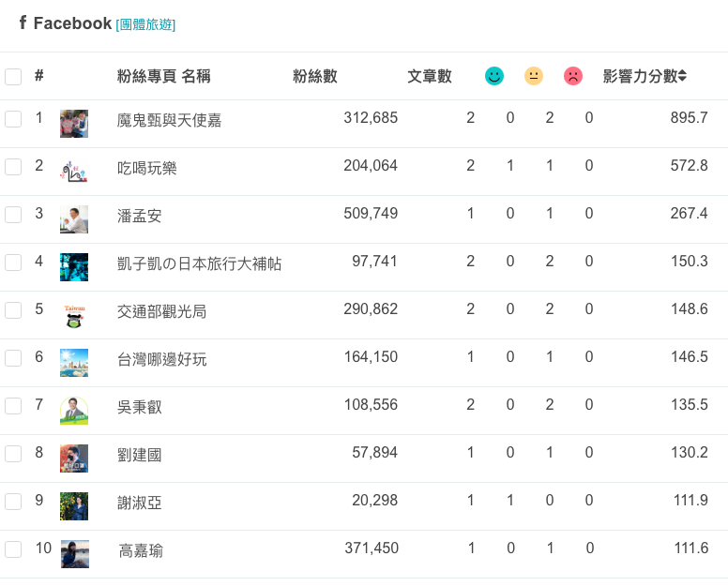The width and height of the screenshot is (728, 586).
Task: Open the 魔鬼甄與天使嘉 page thumbnail
Action: (74, 124)
